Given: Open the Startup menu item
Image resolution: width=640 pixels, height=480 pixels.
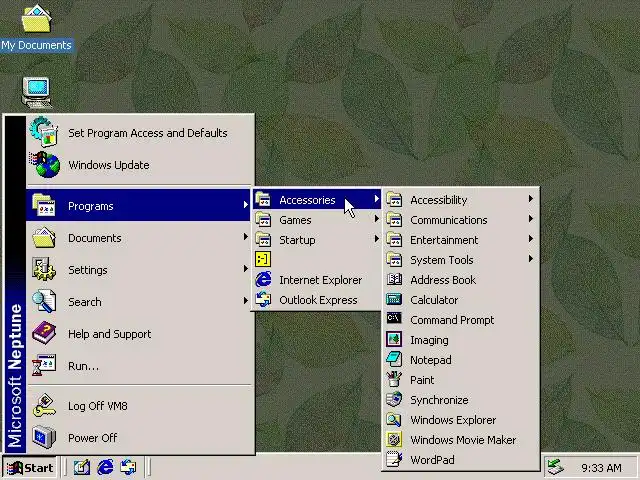Looking at the screenshot, I should [x=317, y=240].
